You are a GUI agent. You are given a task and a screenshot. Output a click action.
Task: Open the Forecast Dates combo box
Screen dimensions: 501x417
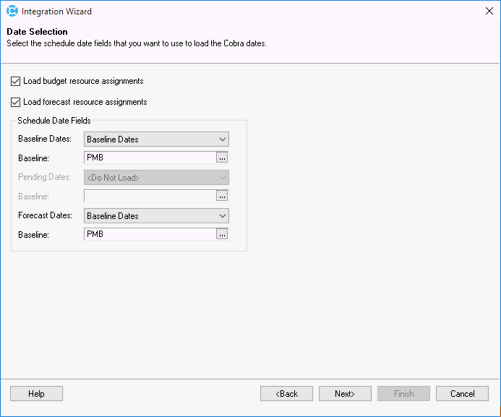tap(156, 216)
